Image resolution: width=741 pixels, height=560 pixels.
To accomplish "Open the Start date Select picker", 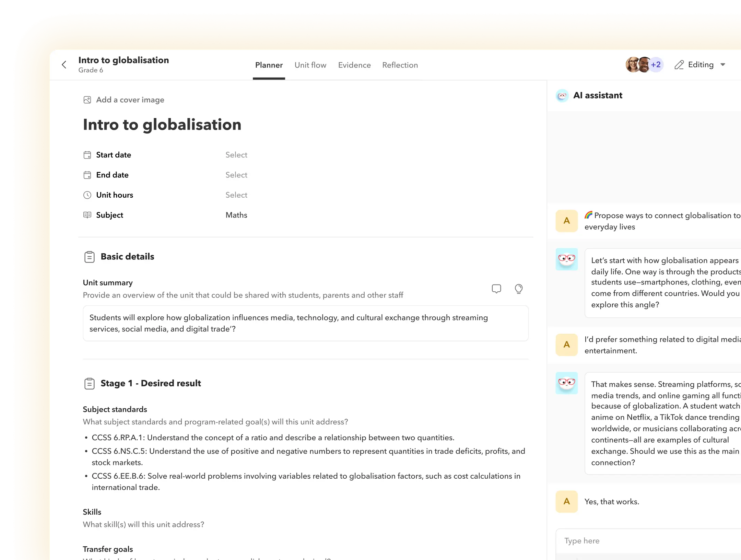I will click(236, 155).
